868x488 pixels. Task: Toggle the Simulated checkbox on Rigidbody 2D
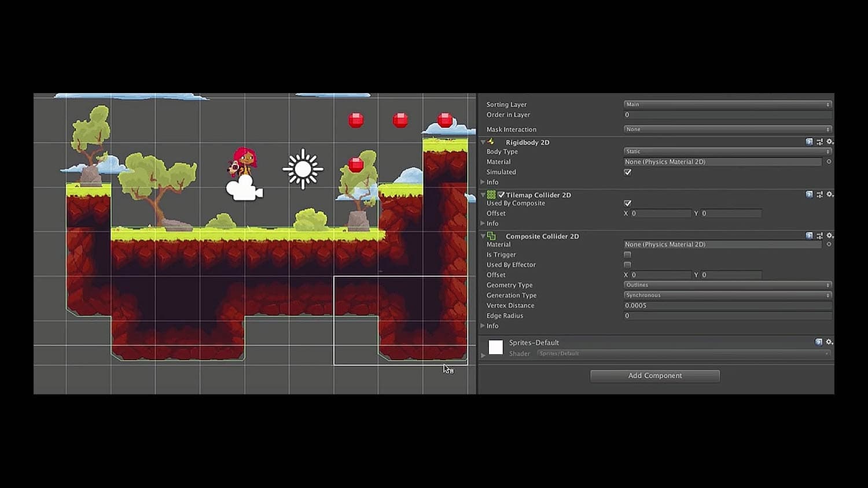pyautogui.click(x=627, y=172)
